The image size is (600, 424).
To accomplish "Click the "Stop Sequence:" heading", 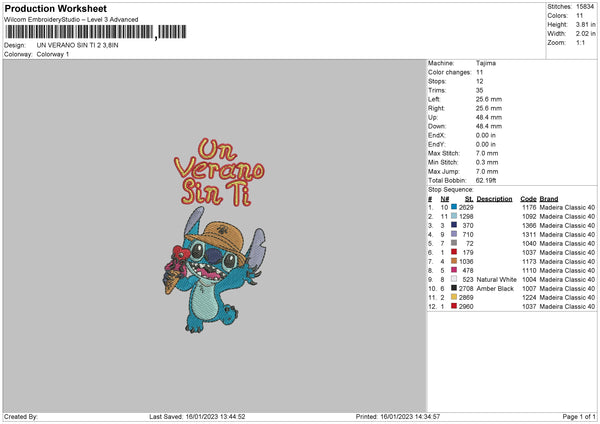I will [451, 189].
